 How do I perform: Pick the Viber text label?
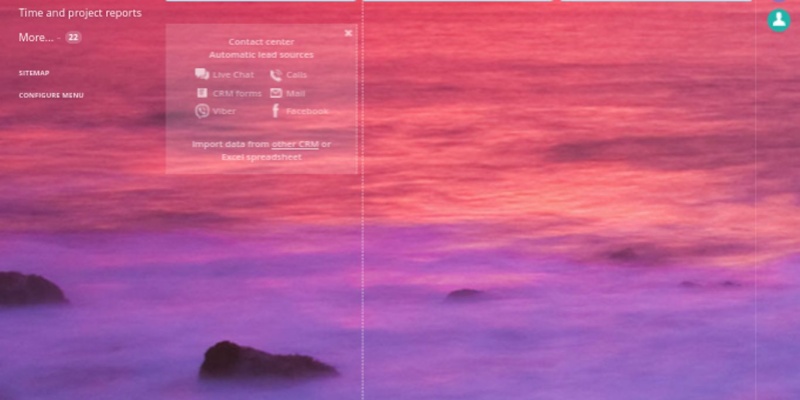(224, 111)
